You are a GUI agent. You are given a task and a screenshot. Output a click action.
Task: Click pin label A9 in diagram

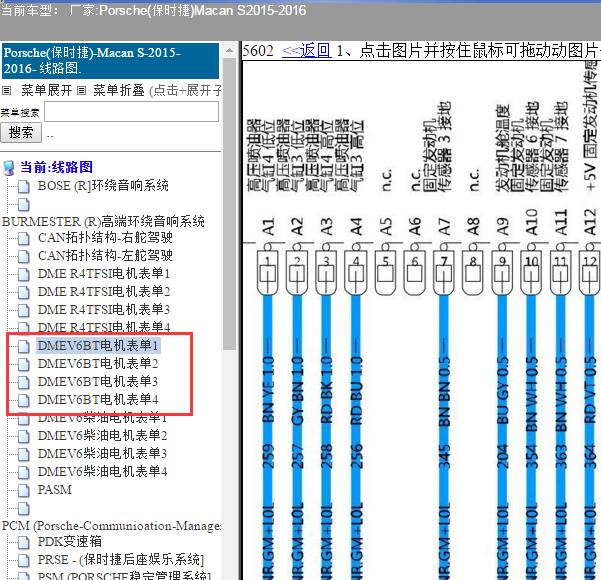502,227
